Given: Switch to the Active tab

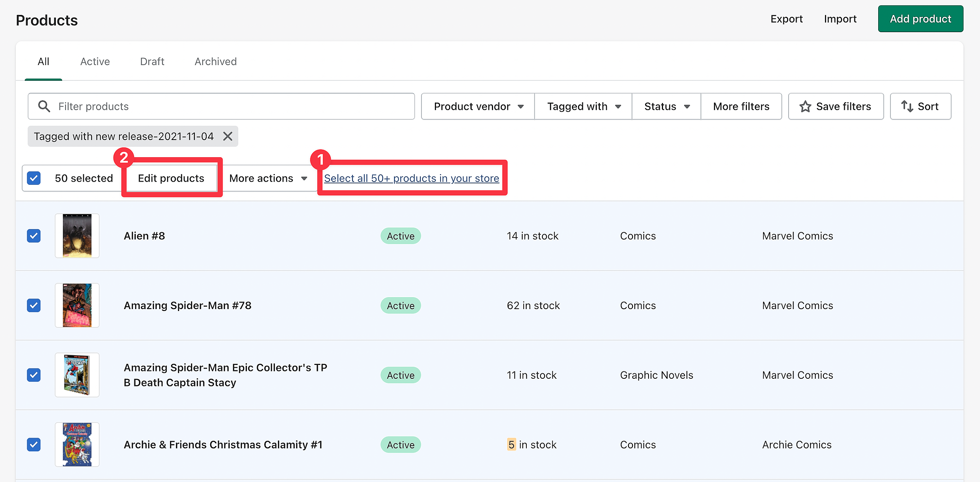Looking at the screenshot, I should coord(95,62).
